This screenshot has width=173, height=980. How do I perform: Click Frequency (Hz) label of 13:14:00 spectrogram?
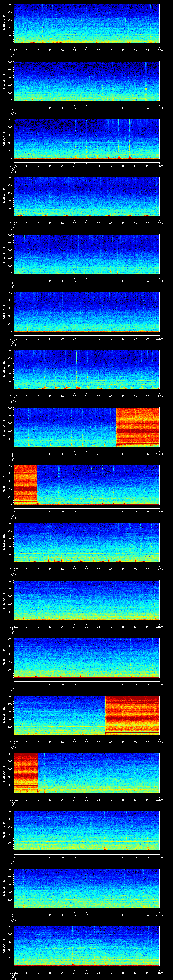click(3, 24)
